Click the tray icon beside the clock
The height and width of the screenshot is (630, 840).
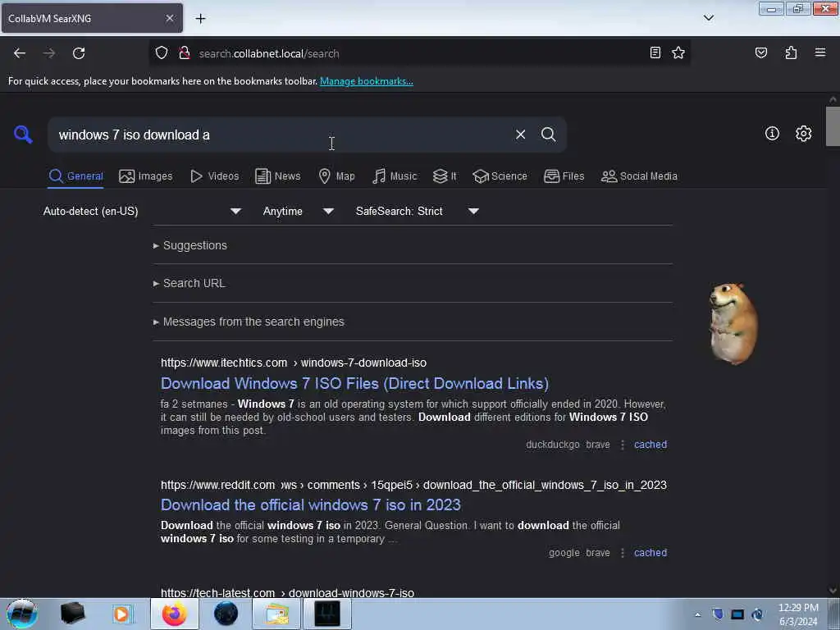click(x=757, y=614)
